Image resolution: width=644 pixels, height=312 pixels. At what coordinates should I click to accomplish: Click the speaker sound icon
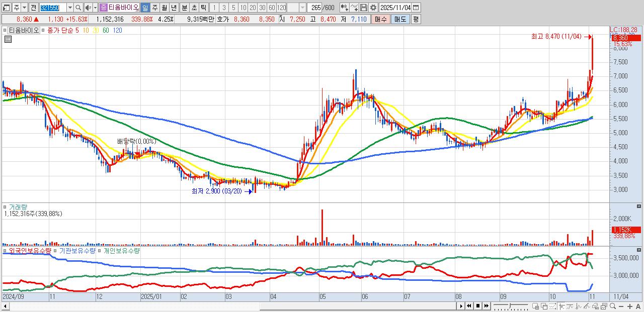88,8
